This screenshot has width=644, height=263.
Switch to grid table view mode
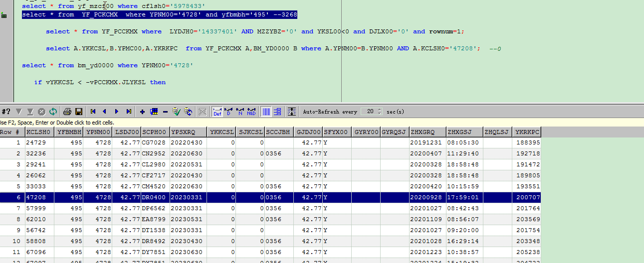(x=266, y=112)
